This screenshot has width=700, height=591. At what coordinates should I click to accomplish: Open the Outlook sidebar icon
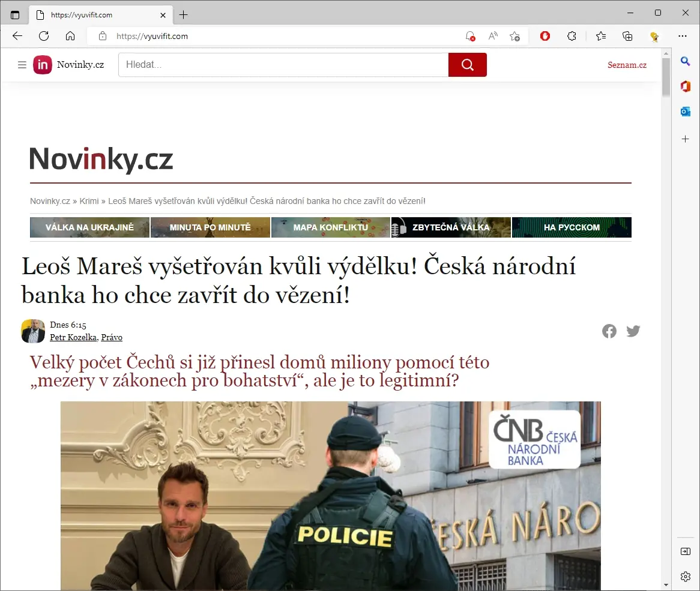tap(685, 112)
